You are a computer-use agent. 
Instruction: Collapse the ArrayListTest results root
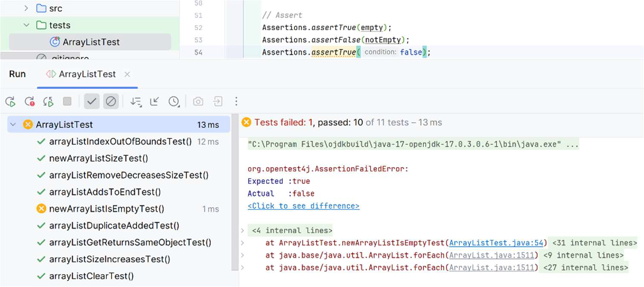13,125
